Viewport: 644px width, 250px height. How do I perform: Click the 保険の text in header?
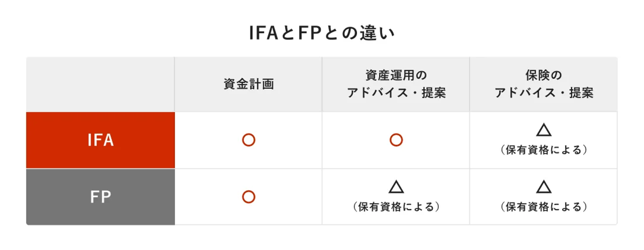tap(543, 75)
